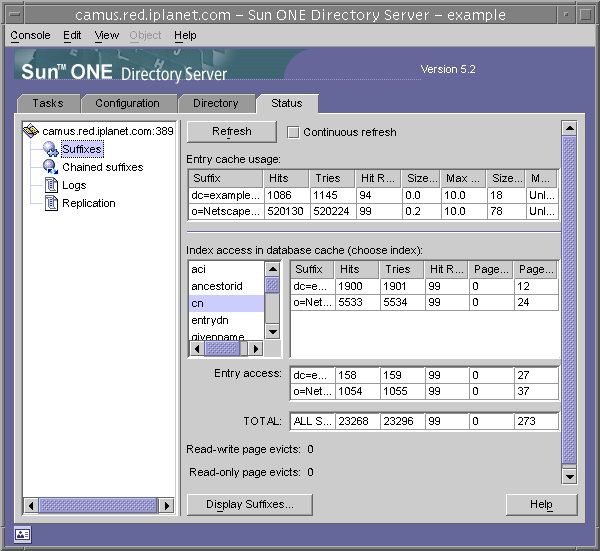Click the main panel scroll up arrow

pos(569,128)
